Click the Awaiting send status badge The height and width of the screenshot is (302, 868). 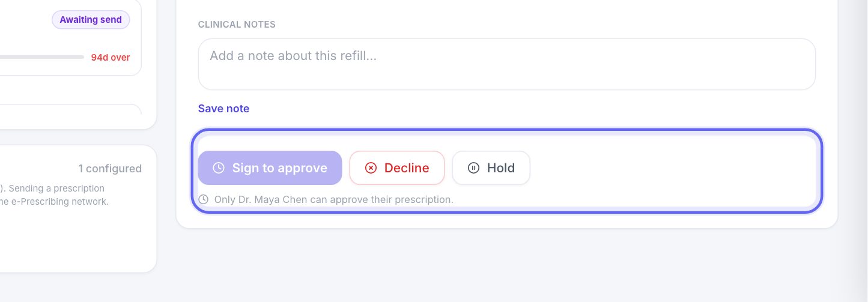(91, 20)
